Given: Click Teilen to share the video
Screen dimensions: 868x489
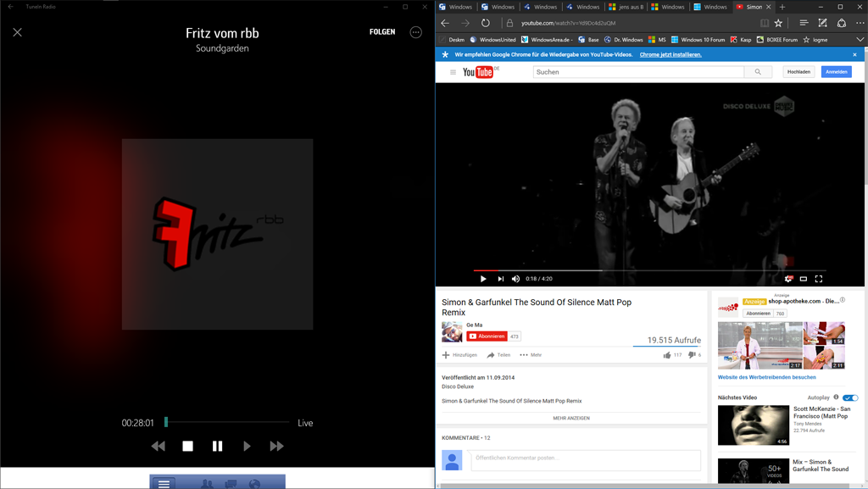Looking at the screenshot, I should click(498, 355).
